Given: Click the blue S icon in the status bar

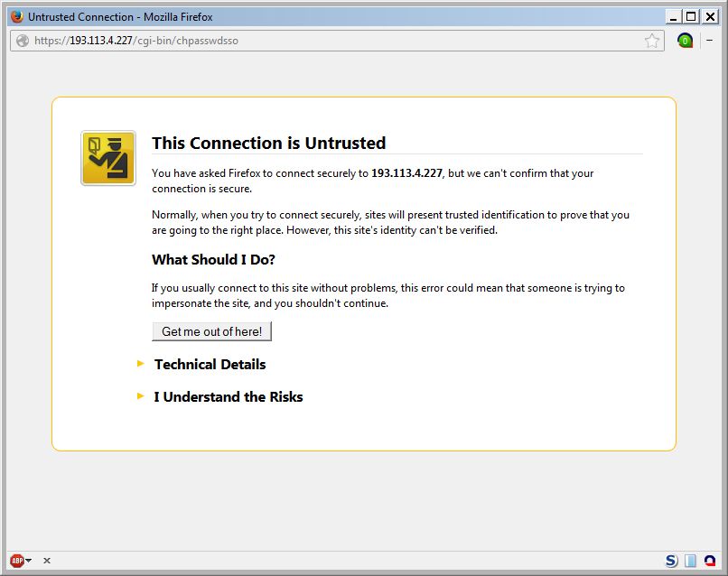Looking at the screenshot, I should click(673, 560).
